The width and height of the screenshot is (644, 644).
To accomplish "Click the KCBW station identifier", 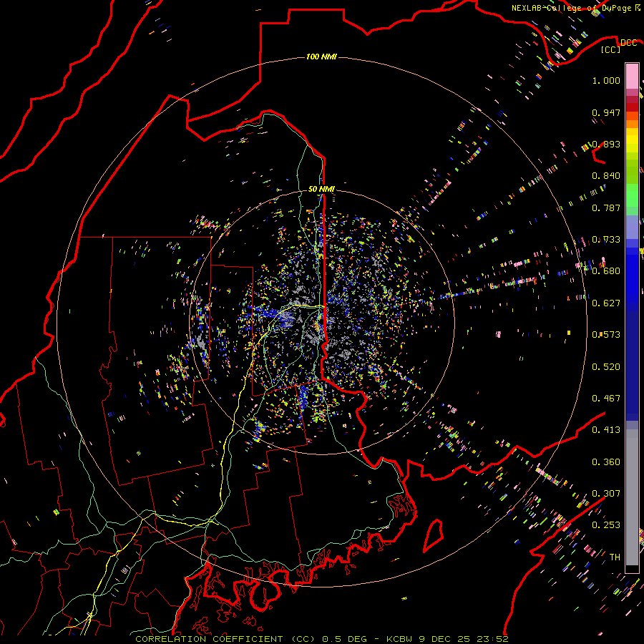I will [400, 639].
